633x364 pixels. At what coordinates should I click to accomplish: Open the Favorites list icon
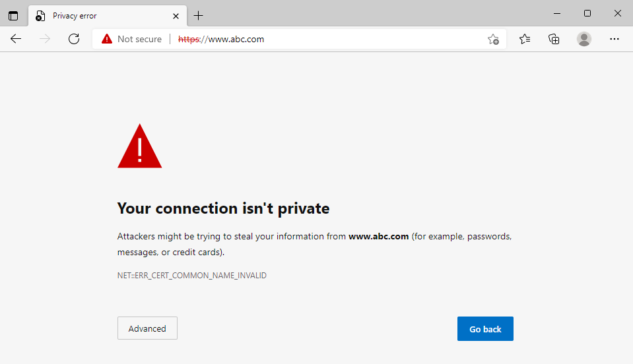[x=524, y=39]
